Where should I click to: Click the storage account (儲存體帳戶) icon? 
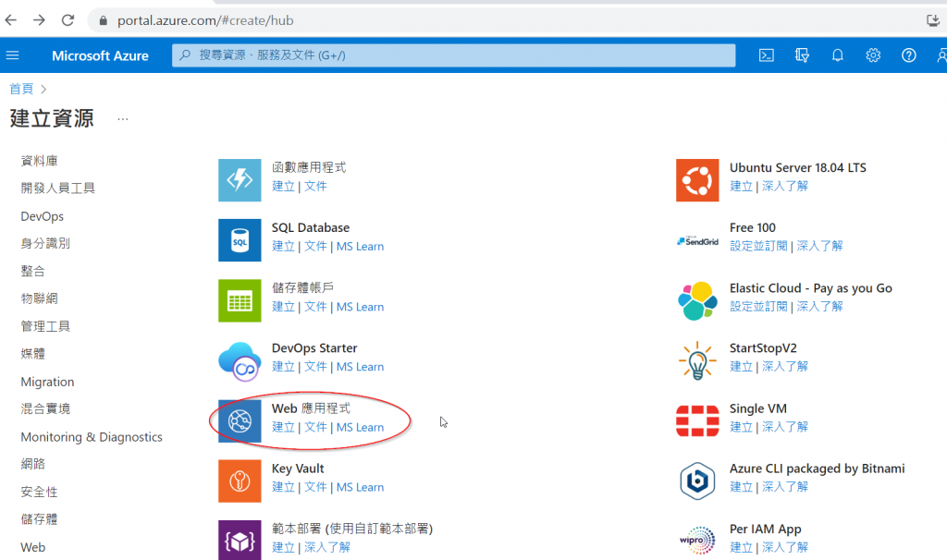point(240,300)
